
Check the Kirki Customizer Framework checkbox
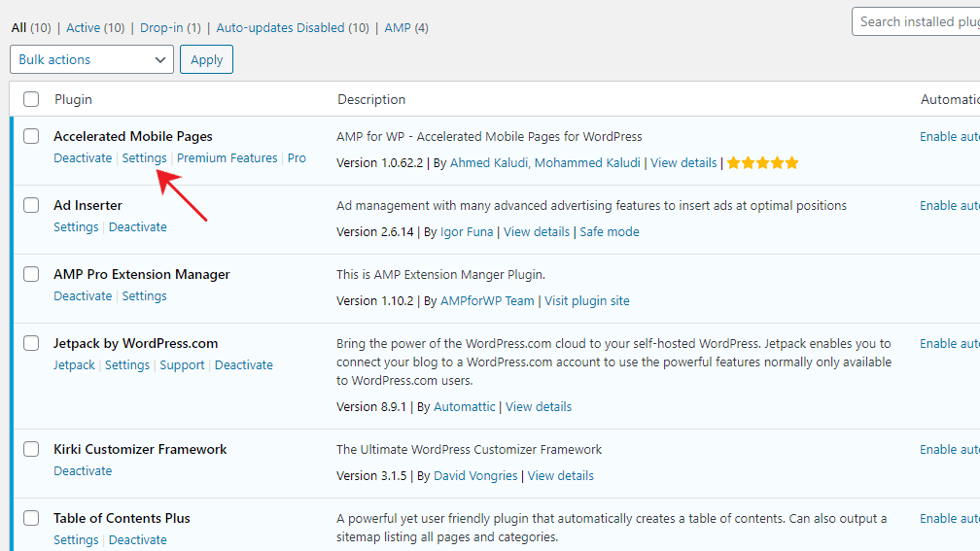(31, 449)
